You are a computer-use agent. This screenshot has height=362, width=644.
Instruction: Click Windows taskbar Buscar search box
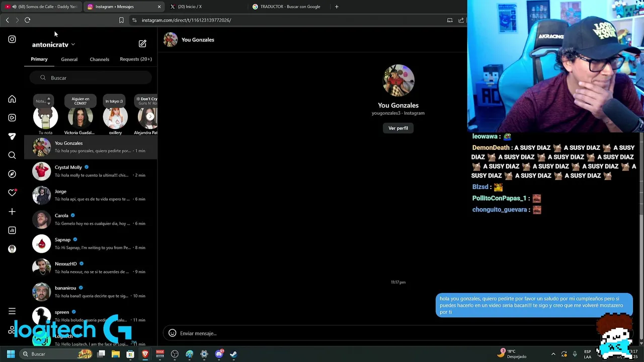tap(56, 354)
